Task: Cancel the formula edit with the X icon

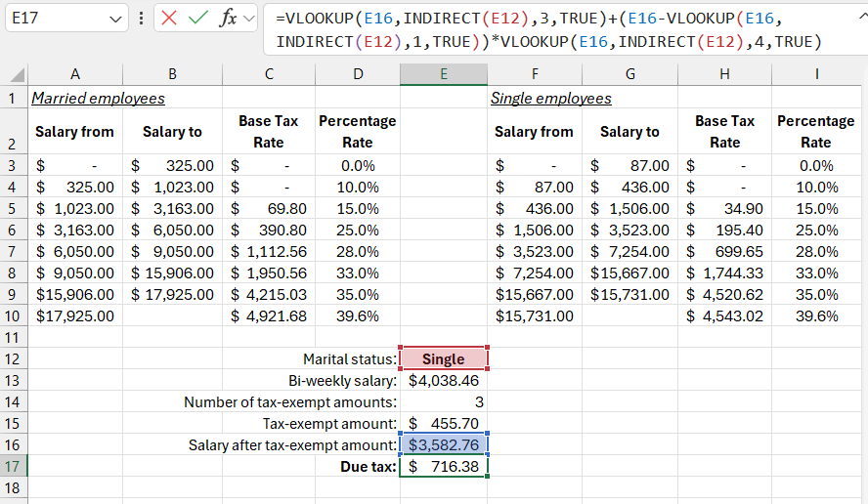Action: 171,19
